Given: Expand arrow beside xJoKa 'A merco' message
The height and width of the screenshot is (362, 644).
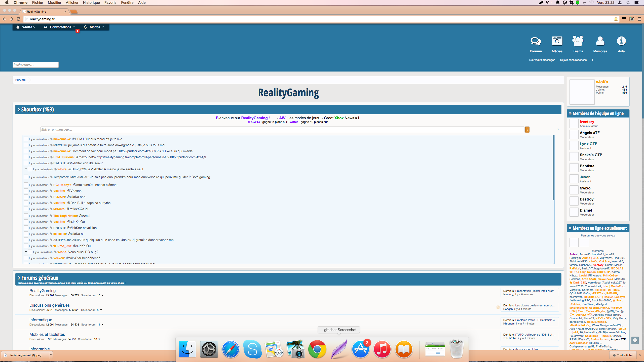Looking at the screenshot, I should pos(26,169).
